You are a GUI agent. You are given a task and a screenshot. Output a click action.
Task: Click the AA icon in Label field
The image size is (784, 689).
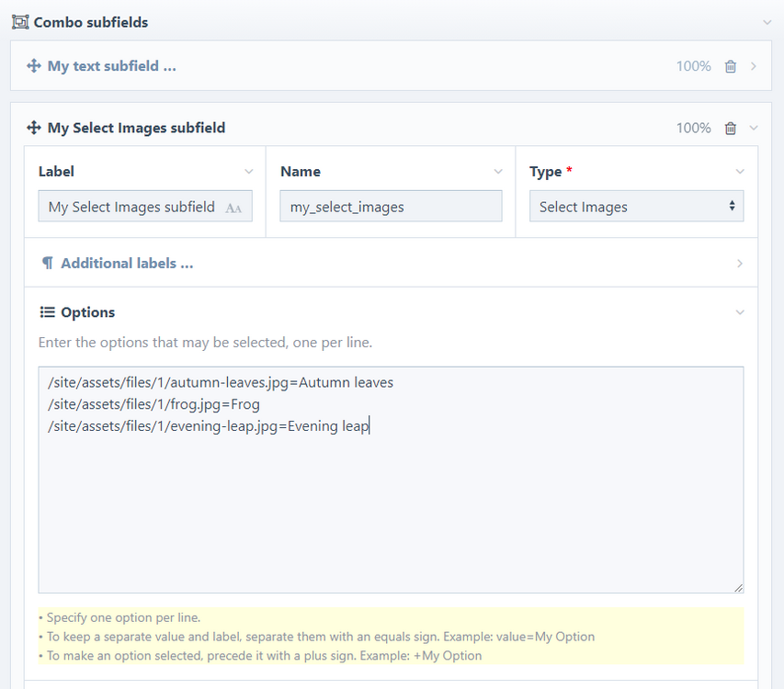[233, 209]
